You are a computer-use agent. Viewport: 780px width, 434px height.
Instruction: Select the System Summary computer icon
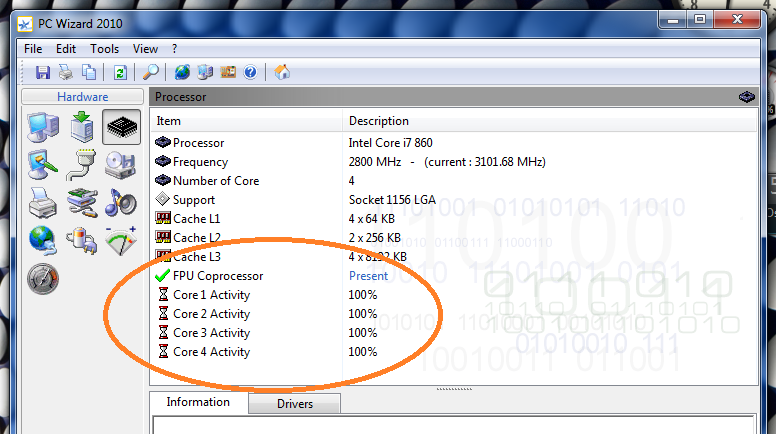43,127
